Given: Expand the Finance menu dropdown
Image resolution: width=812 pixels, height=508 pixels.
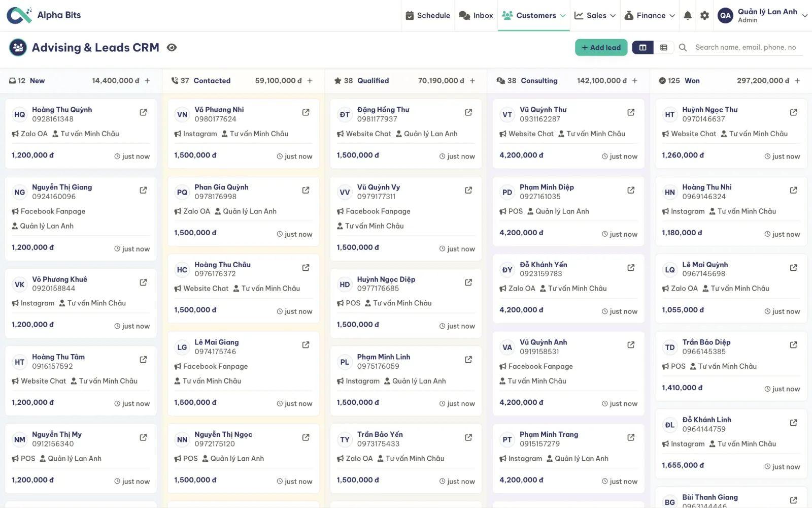Looking at the screenshot, I should [x=650, y=15].
